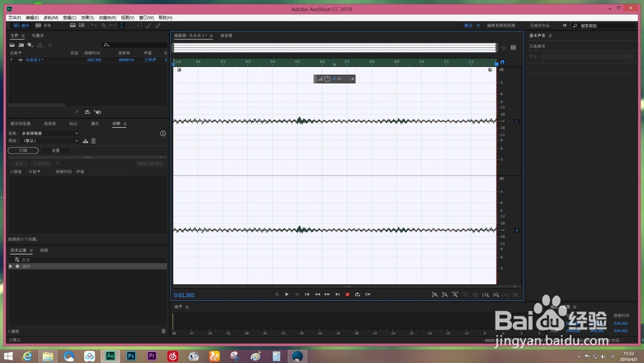Select the Lasso Selection tool
The image size is (644, 363).
140,26
